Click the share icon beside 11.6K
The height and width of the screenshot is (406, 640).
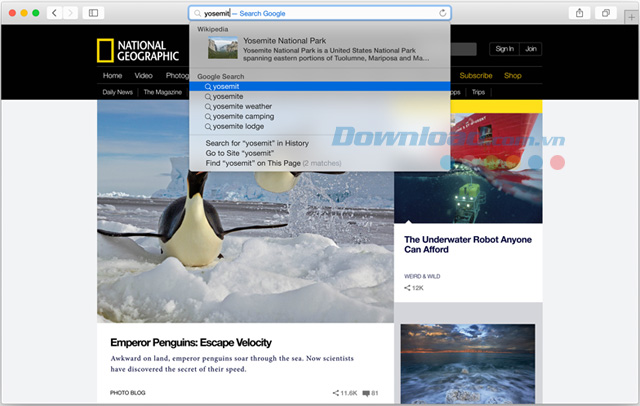(336, 393)
